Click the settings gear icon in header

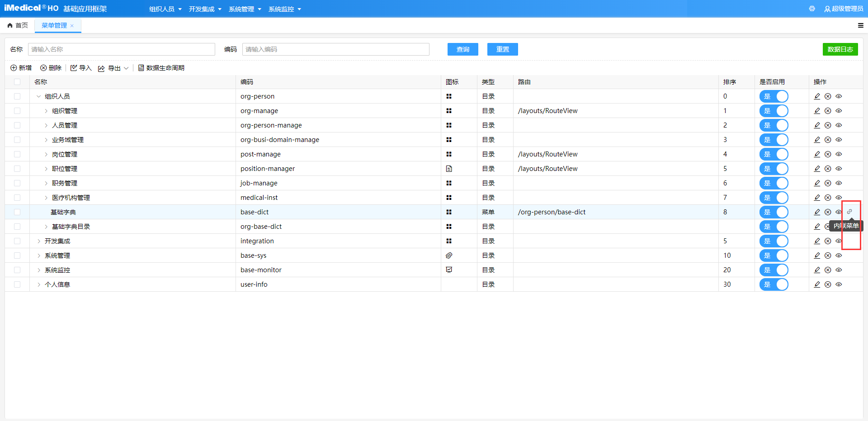pyautogui.click(x=812, y=9)
